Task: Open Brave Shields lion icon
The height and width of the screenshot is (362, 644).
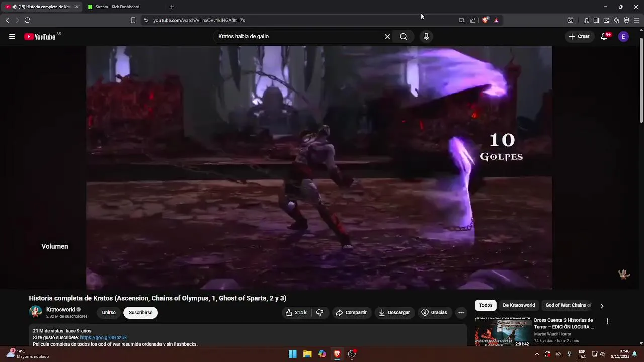Action: point(485,20)
